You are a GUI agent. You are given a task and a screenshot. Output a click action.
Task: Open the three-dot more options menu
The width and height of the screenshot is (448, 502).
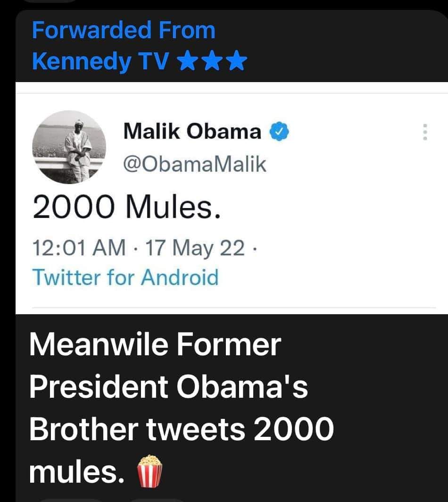425,132
